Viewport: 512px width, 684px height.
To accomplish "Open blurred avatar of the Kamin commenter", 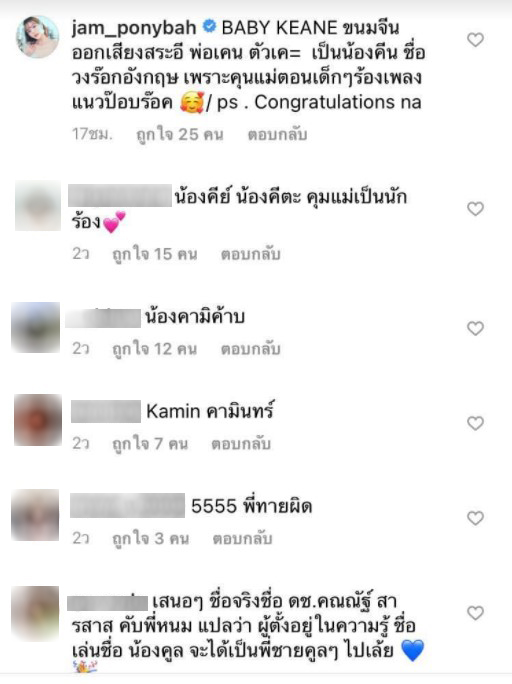I will [38, 420].
